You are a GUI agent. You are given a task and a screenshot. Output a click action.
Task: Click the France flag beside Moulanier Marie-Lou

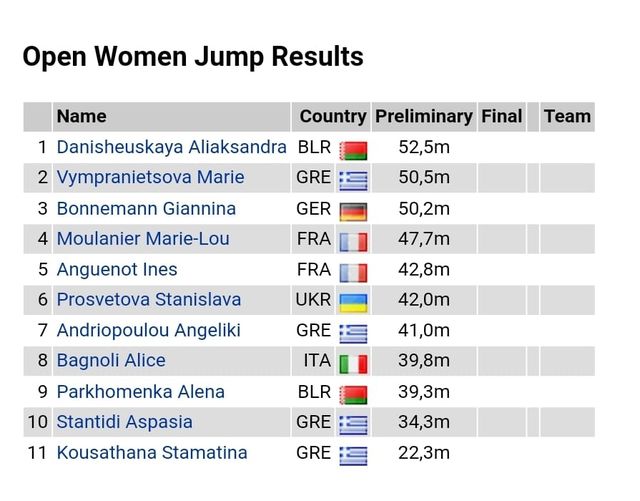pos(353,241)
